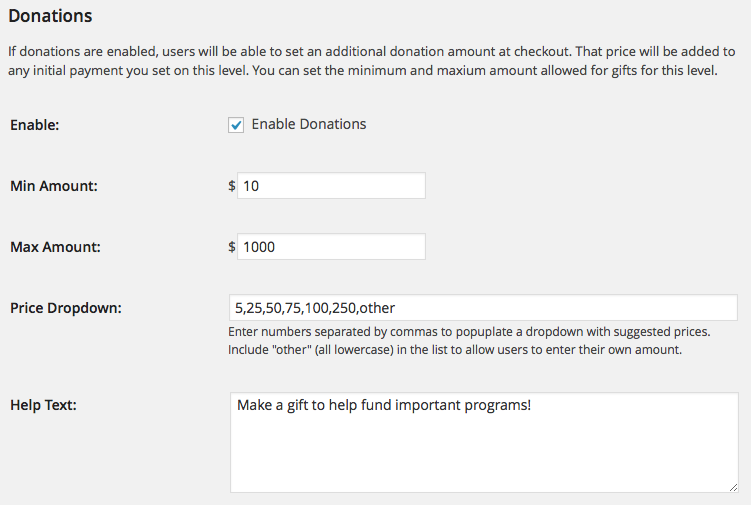Click the Donations section heading
Image resolution: width=751 pixels, height=505 pixels.
pos(50,16)
